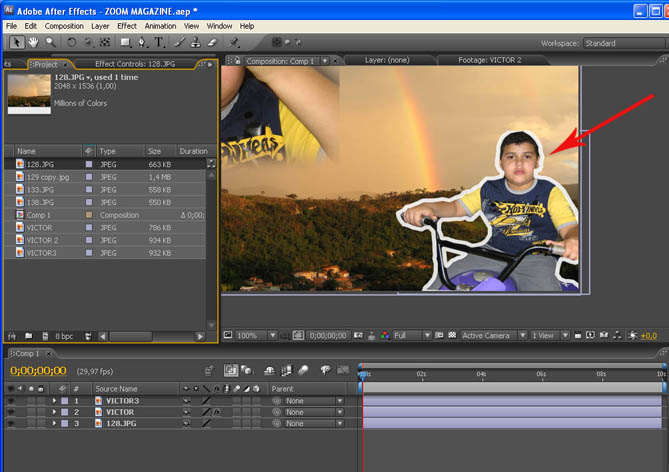Select Comp 1 in the Project panel
This screenshot has height=472, width=669.
pyautogui.click(x=40, y=215)
